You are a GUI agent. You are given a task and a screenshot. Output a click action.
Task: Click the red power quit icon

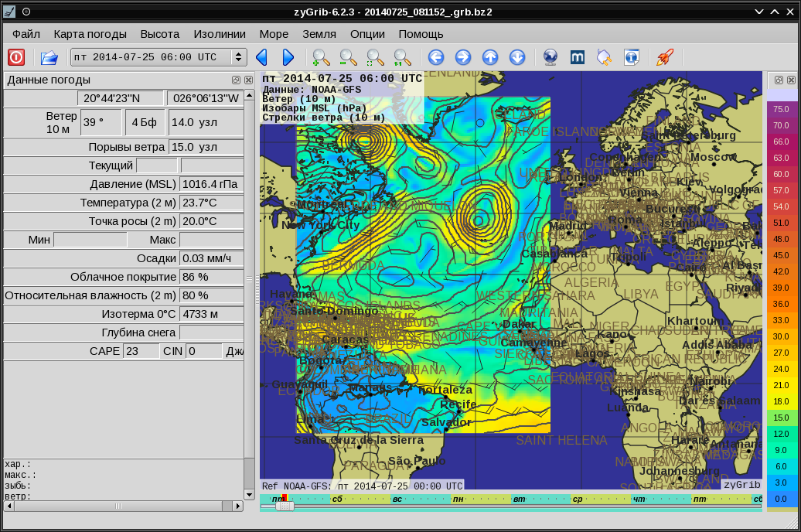[16, 57]
